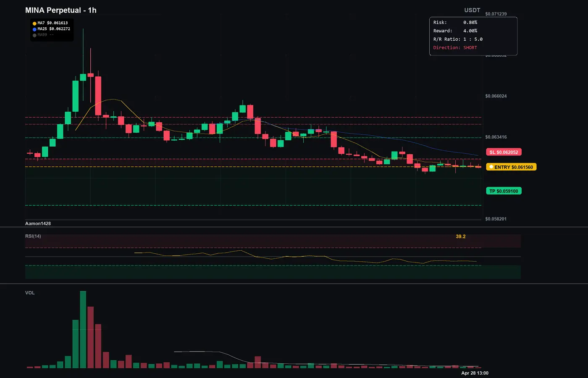Click the R/R Ratio 1 : 5.0 row
The height and width of the screenshot is (378, 588).
tap(458, 39)
